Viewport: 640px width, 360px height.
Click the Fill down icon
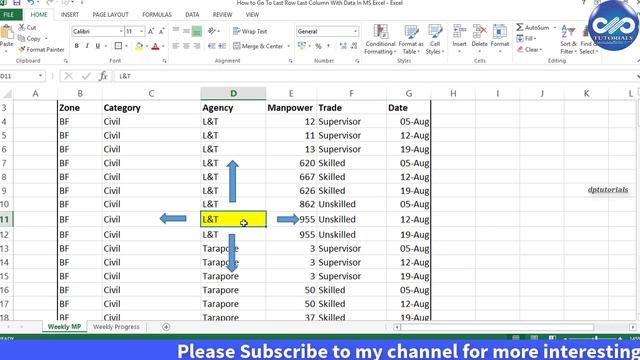pyautogui.click(x=520, y=38)
